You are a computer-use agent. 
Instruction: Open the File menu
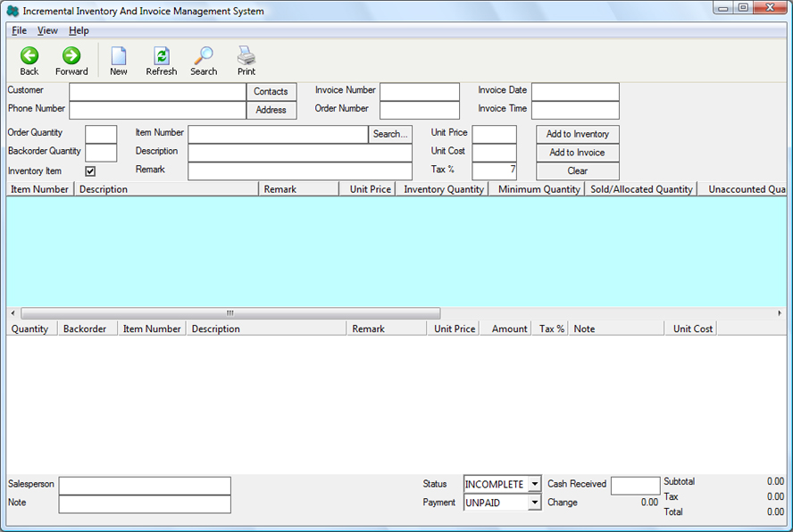(19, 30)
